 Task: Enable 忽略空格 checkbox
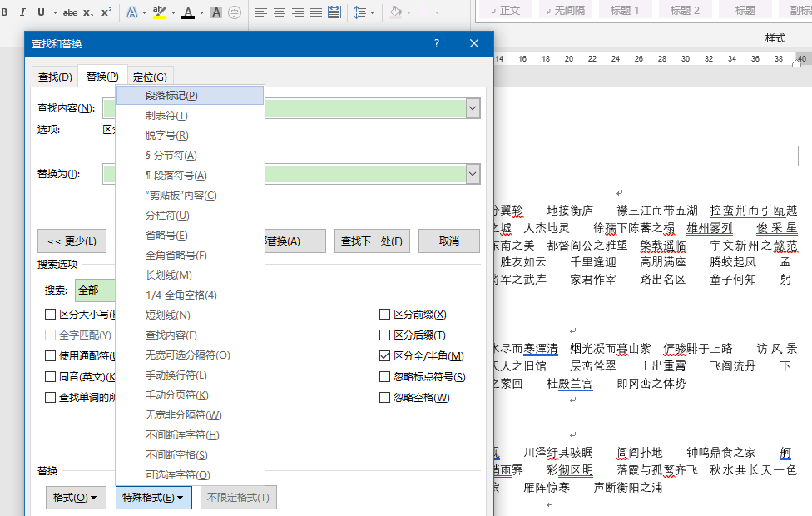[384, 397]
